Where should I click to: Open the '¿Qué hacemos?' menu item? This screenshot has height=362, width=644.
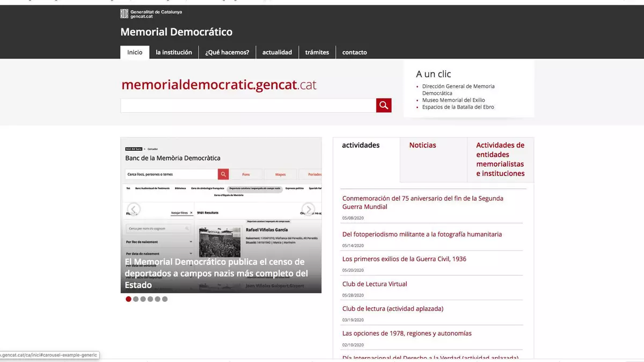[x=227, y=53]
